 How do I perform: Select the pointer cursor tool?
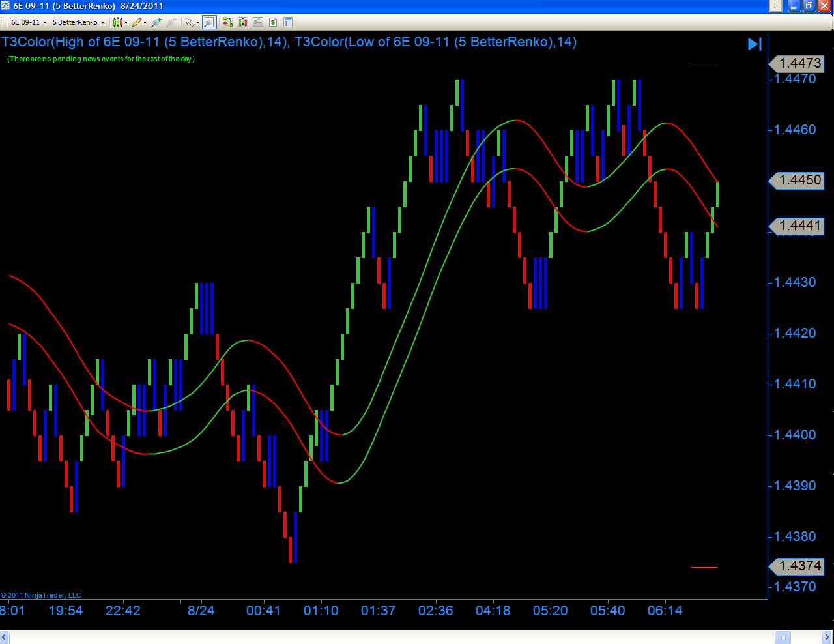click(x=190, y=22)
